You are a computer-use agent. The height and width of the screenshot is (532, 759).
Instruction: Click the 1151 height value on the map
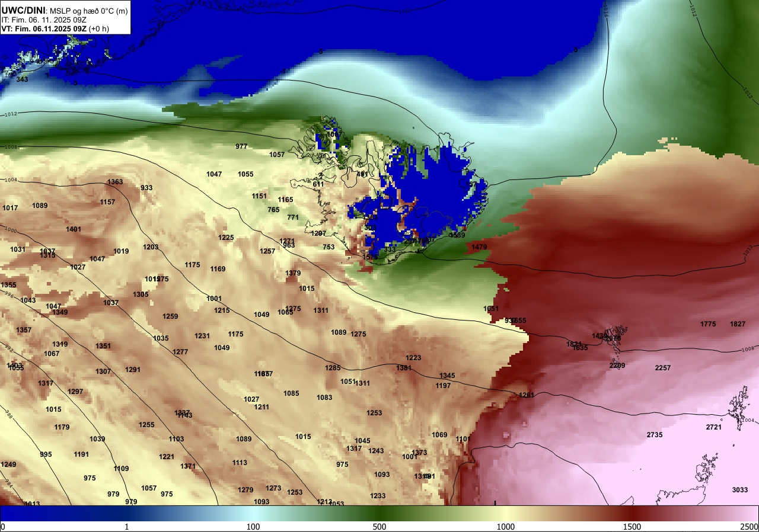point(259,196)
